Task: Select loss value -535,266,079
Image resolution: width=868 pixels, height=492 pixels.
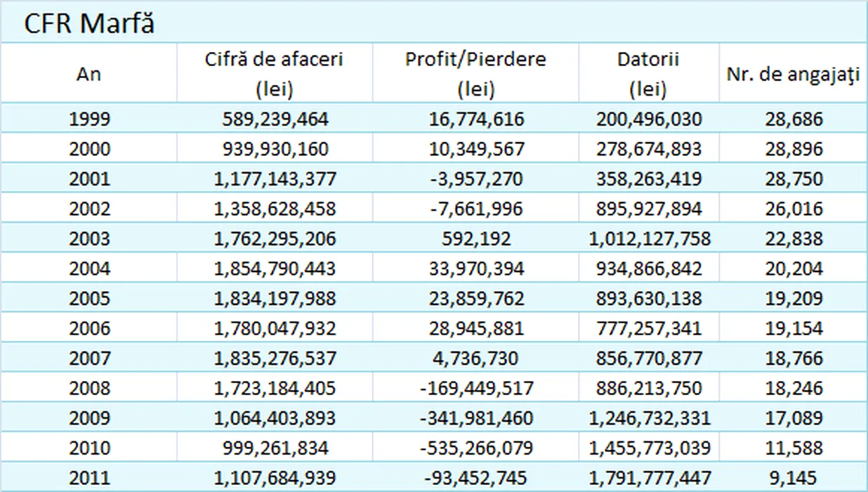Action: pos(476,448)
